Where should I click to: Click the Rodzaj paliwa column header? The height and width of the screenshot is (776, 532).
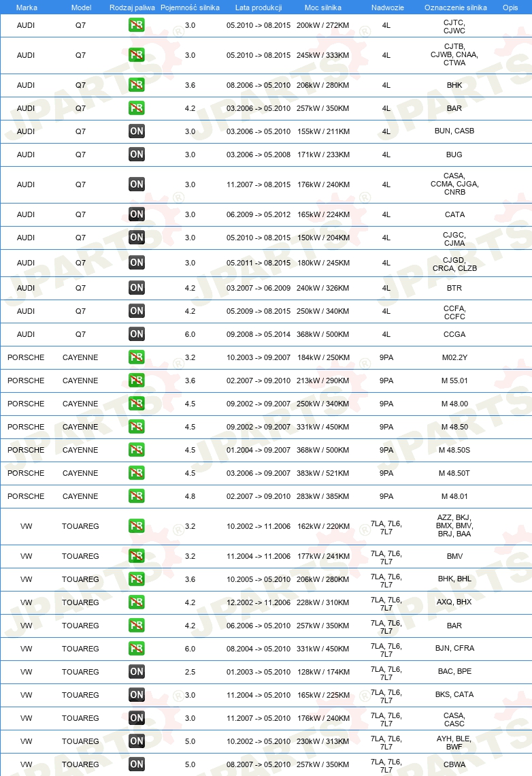132,7
